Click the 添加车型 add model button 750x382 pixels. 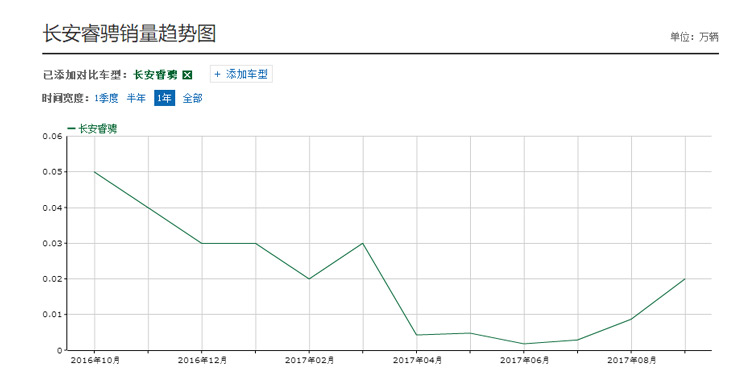pyautogui.click(x=241, y=74)
